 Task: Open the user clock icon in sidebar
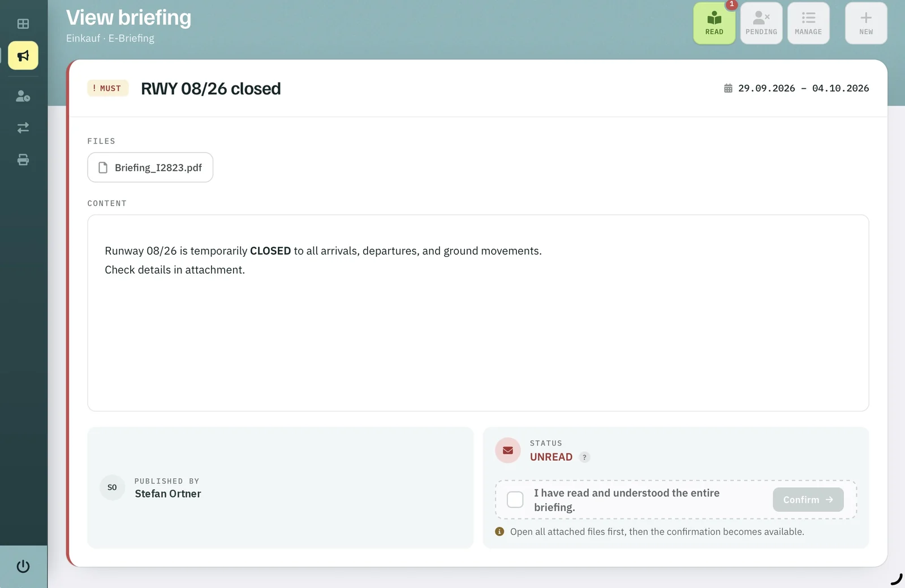[x=23, y=96]
